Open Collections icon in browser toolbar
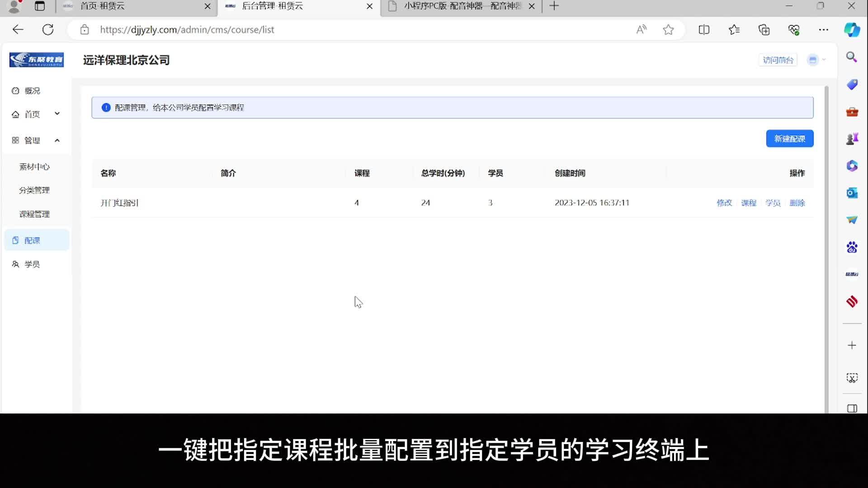Screen dimensions: 868x488 [x=764, y=30]
